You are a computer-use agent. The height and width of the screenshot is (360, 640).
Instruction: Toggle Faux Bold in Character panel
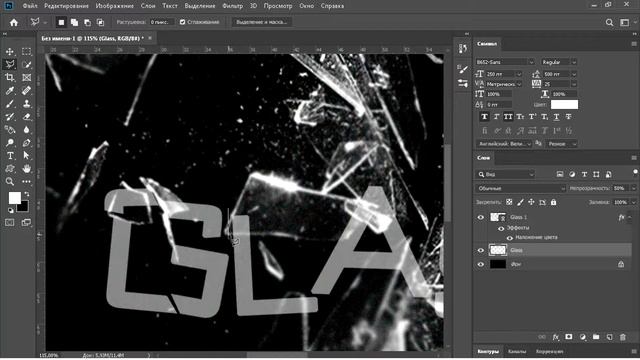click(x=484, y=117)
